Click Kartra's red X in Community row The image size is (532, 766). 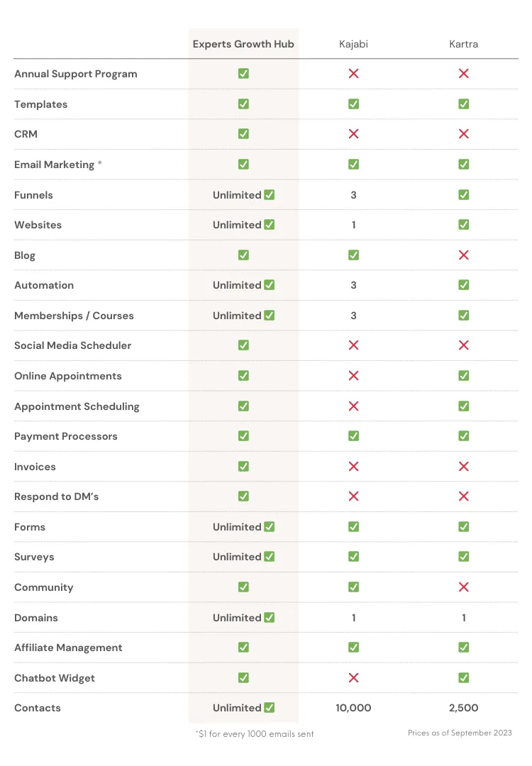click(x=464, y=587)
